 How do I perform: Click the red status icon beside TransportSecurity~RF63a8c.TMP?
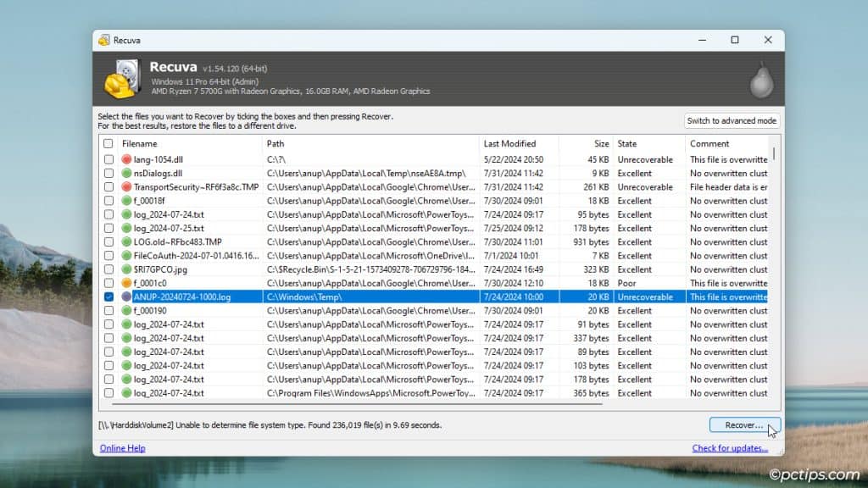[x=125, y=186]
